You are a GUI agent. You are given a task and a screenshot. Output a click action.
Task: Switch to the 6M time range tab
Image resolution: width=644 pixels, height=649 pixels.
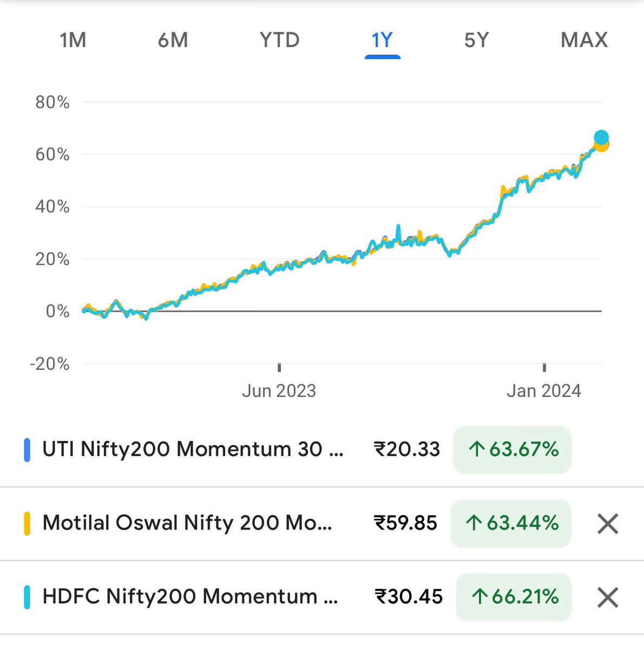pos(173,40)
